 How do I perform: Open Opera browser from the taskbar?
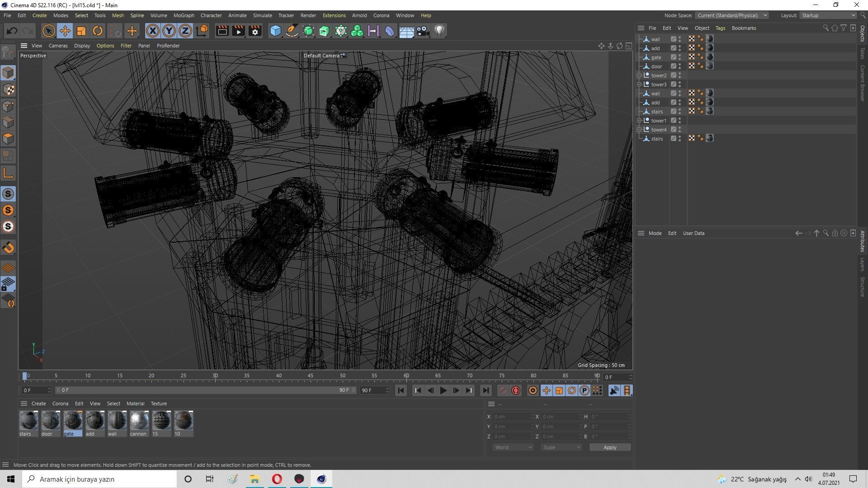(x=277, y=479)
